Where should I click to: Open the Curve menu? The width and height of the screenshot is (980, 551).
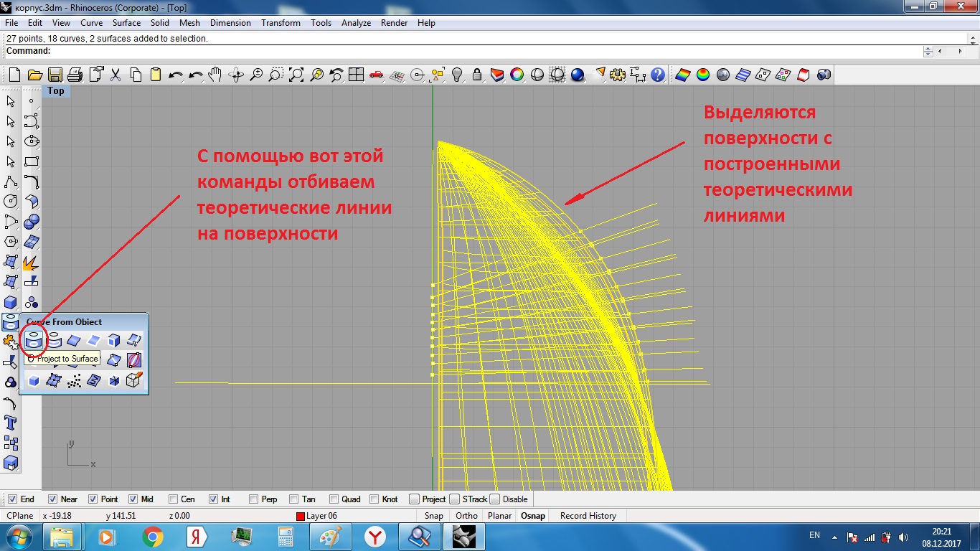(x=92, y=23)
